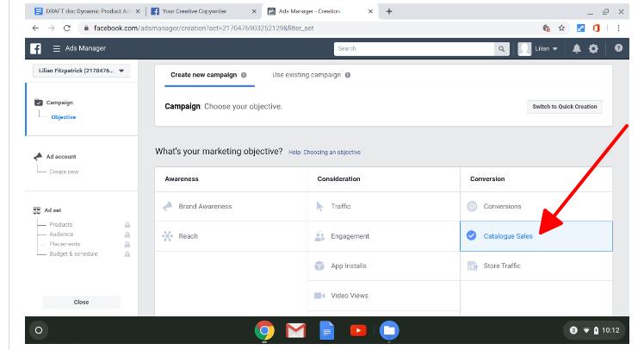The width and height of the screenshot is (644, 350).
Task: Click the Awareness column header
Action: click(x=182, y=179)
